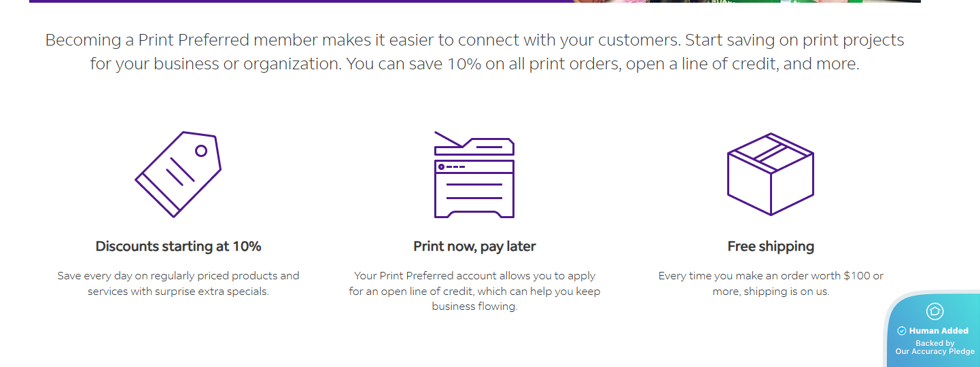The height and width of the screenshot is (367, 980).
Task: Select the "Free shipping" heading
Action: point(771,246)
